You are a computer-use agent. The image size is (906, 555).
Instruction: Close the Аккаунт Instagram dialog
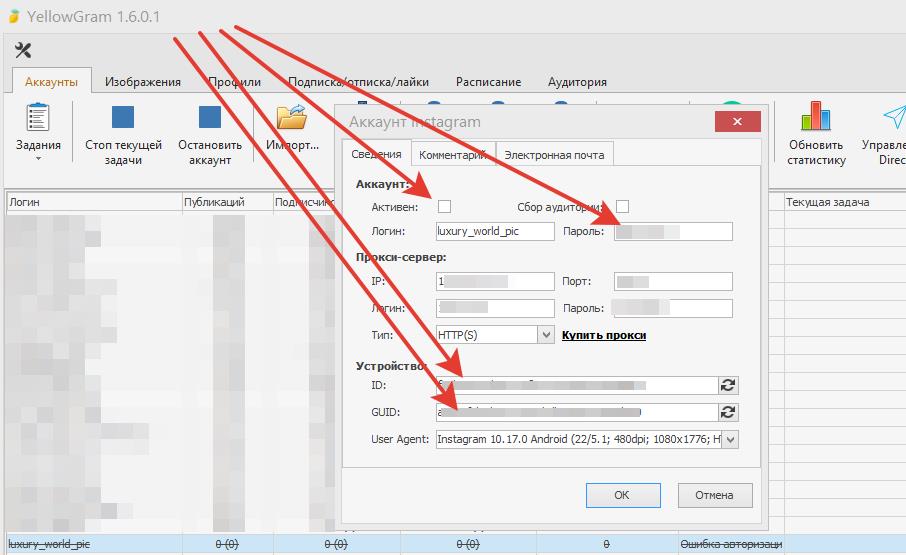(x=737, y=122)
